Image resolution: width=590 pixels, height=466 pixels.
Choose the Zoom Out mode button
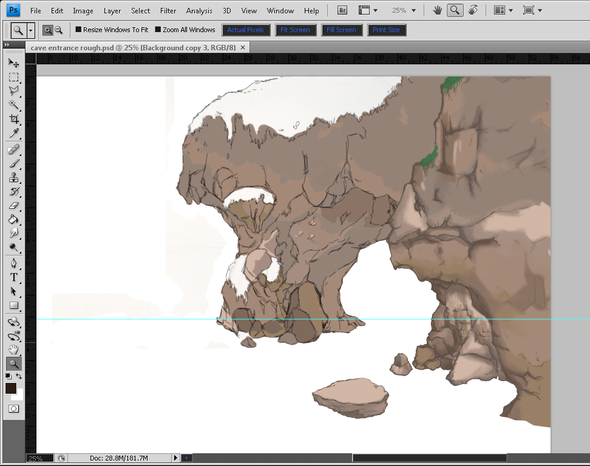[x=59, y=30]
